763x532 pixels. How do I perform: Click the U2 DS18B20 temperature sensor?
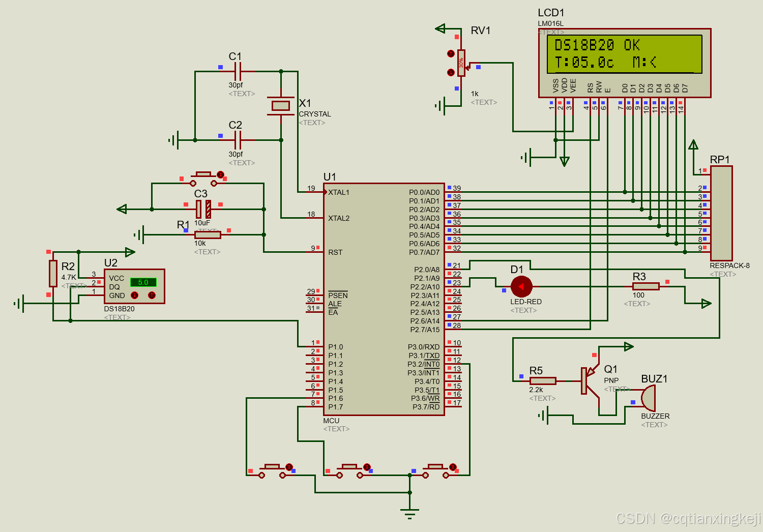click(134, 286)
